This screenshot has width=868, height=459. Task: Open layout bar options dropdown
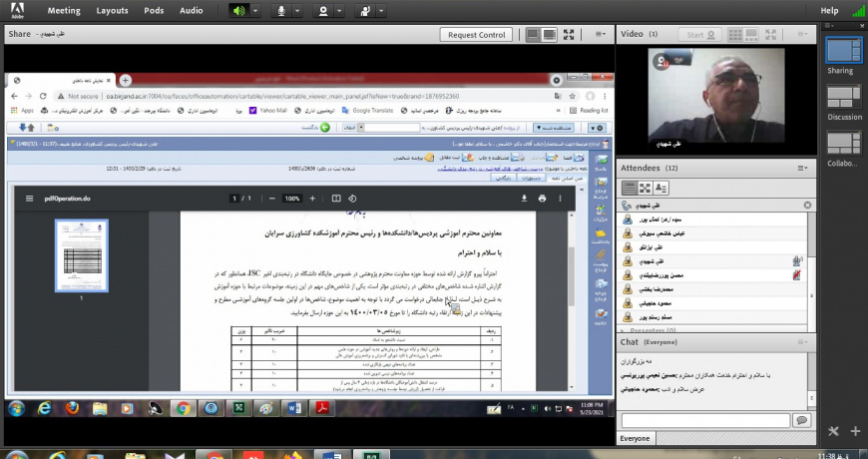pyautogui.click(x=829, y=26)
